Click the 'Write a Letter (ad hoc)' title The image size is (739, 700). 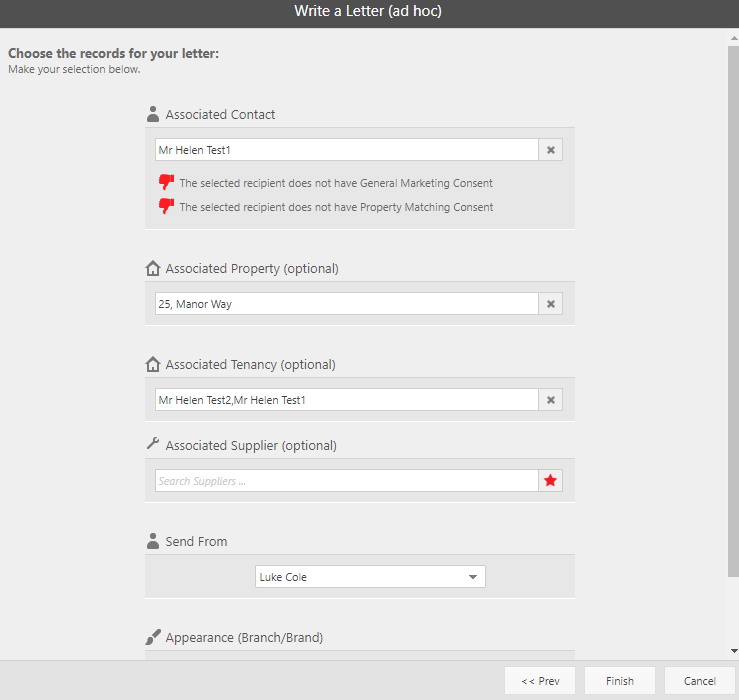coord(368,11)
